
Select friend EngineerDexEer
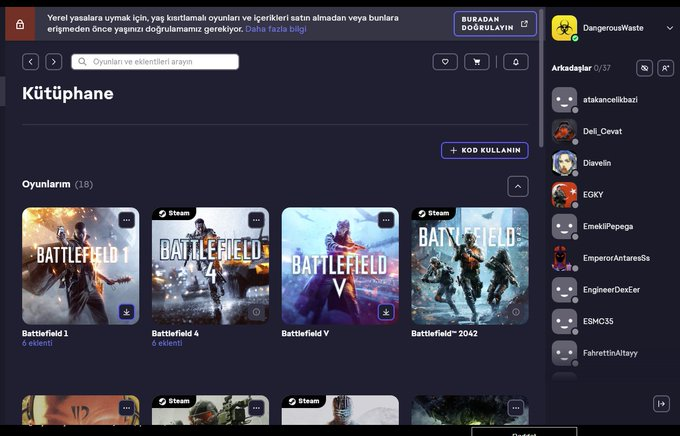[x=611, y=290]
